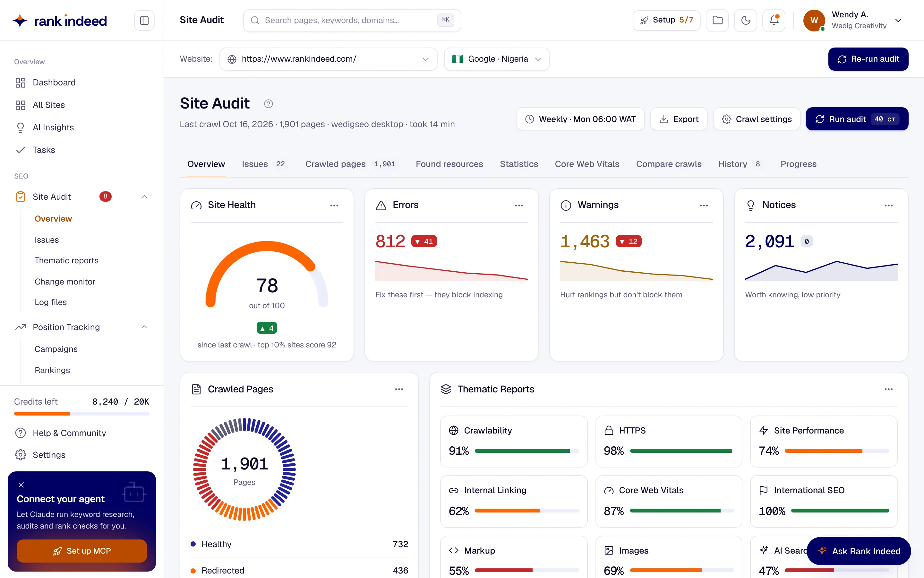
Task: Click the Help & Community question icon
Action: click(20, 433)
